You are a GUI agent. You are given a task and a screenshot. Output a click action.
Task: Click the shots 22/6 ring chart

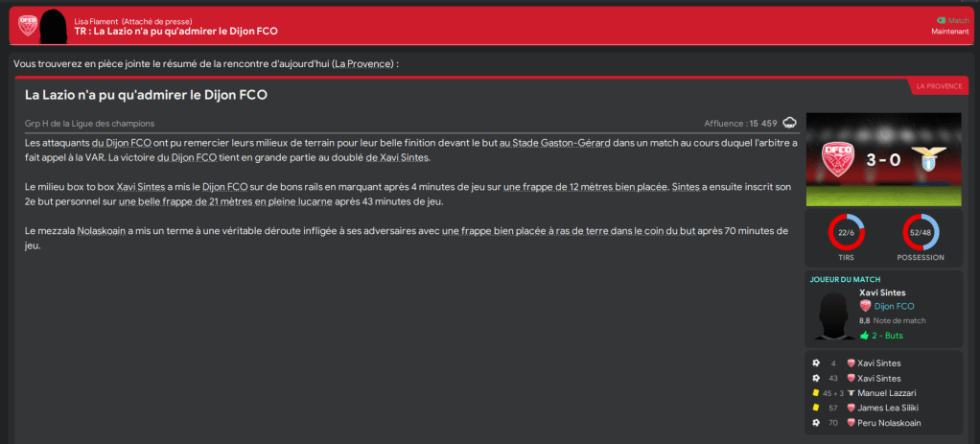[x=845, y=233]
